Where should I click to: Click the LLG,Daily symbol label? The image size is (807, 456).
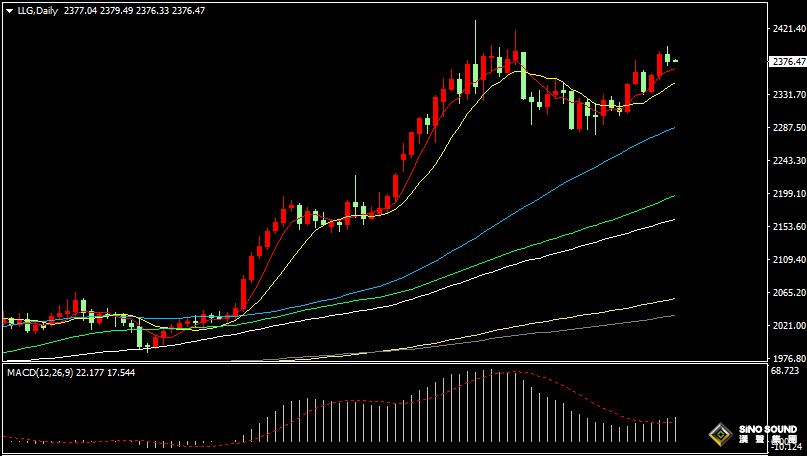pyautogui.click(x=37, y=11)
